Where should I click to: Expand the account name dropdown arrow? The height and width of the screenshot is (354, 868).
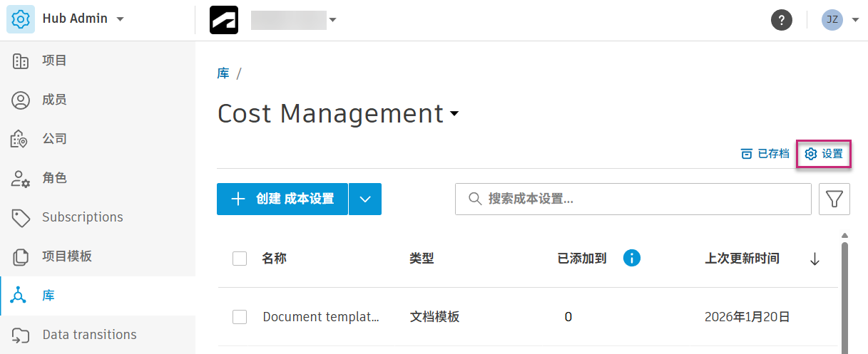point(332,20)
